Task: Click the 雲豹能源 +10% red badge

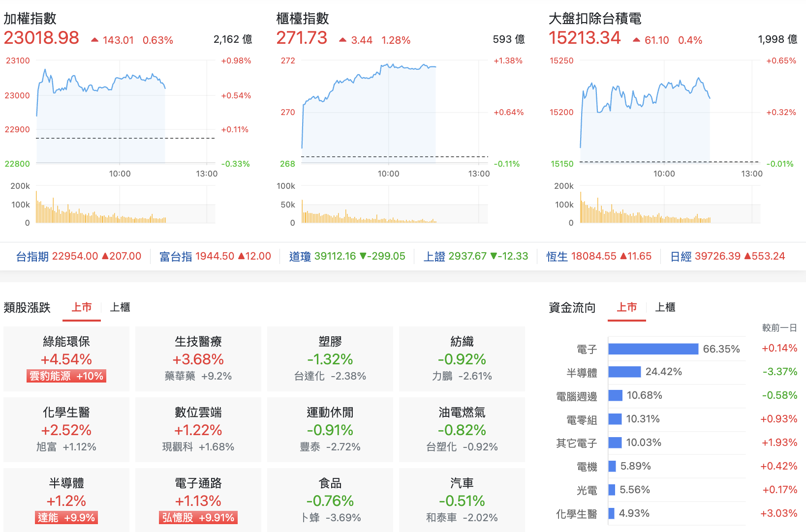Action: 66,376
